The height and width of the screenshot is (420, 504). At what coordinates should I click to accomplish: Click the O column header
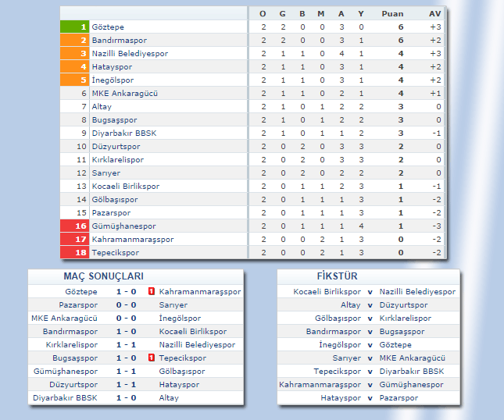(263, 13)
